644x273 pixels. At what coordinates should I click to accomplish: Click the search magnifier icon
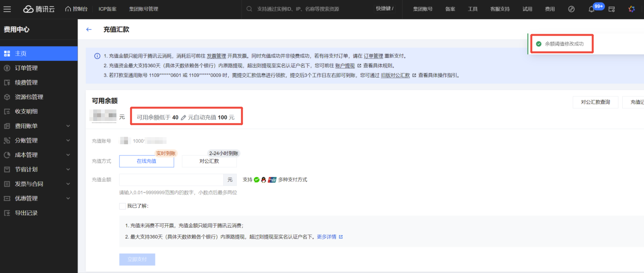coord(249,9)
